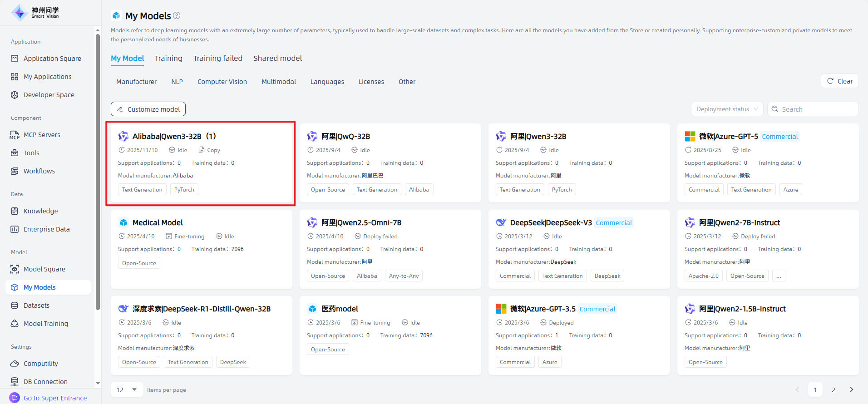
Task: Open the Computer Vision filter menu
Action: point(222,82)
